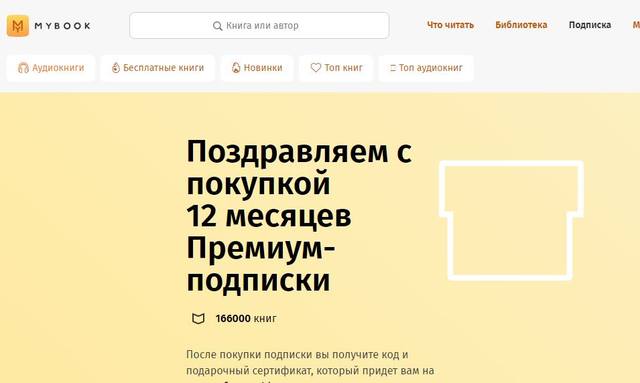The image size is (640, 383).
Task: Click the headphones icon on Аудиокниги
Action: coord(23,68)
